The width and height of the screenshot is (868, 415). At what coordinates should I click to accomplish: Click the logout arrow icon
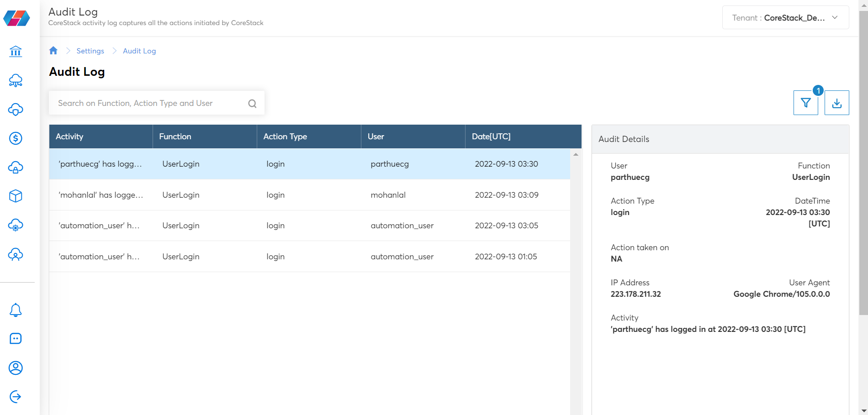coord(16,397)
